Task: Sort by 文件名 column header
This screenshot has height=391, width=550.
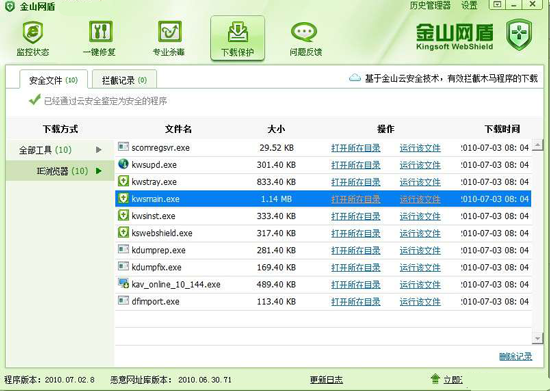Action: pos(178,129)
